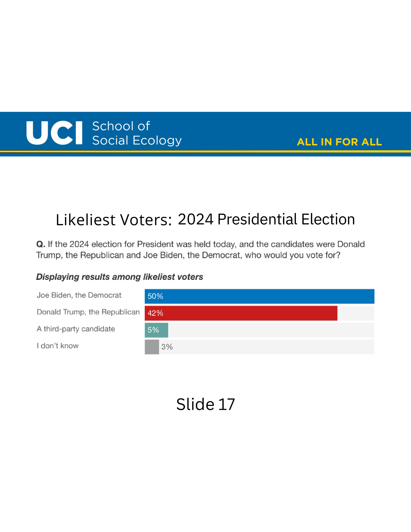Click the Donald Trump, the Republican label

click(88, 312)
